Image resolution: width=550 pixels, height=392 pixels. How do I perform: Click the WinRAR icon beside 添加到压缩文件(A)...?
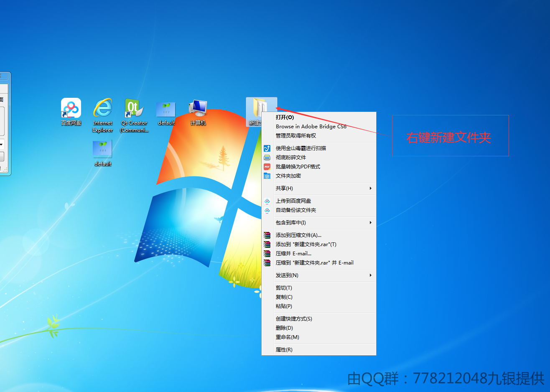(267, 235)
